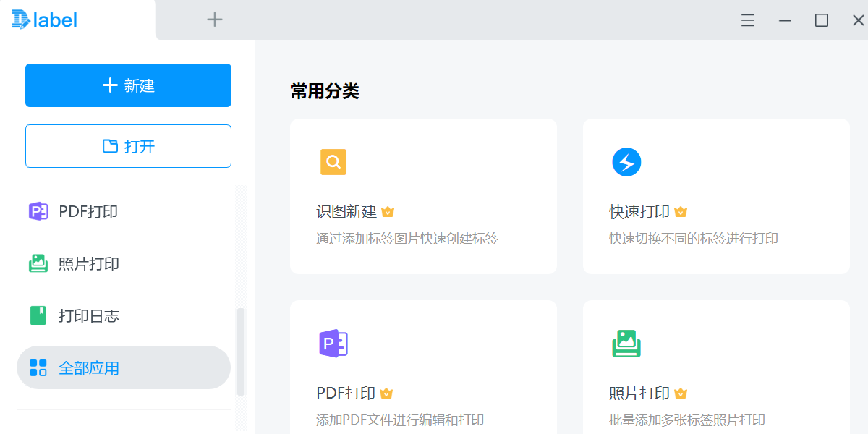Select 照片打印 in the sidebar
The height and width of the screenshot is (434, 868).
124,263
